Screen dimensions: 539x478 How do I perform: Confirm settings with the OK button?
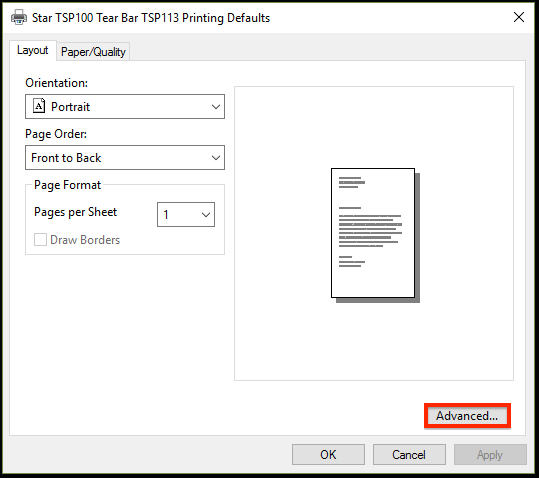[328, 455]
